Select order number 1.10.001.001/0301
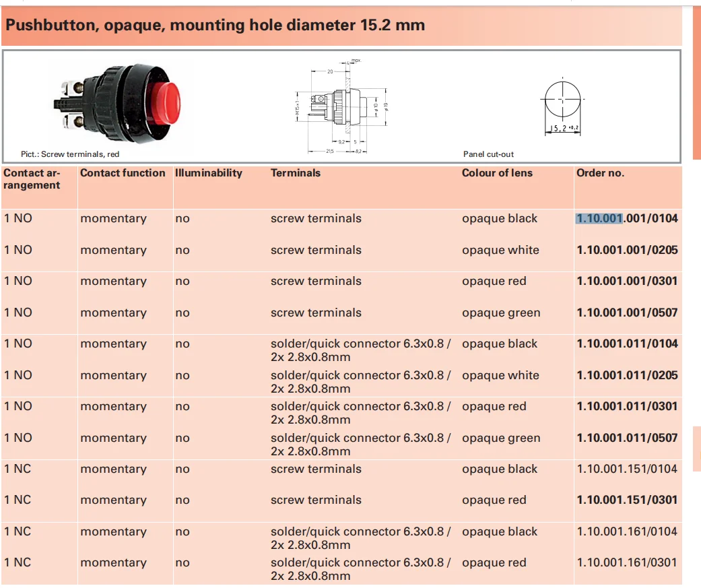Viewport: 701px width, 588px height. (x=627, y=281)
